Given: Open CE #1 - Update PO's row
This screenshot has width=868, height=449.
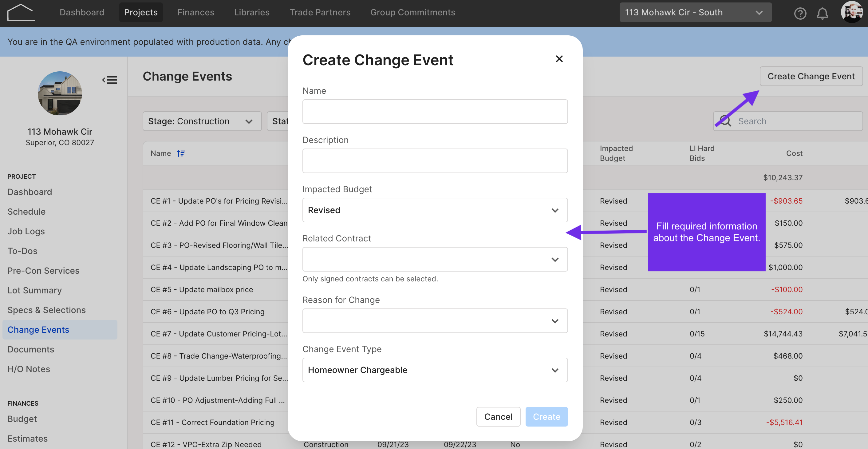Looking at the screenshot, I should (x=219, y=201).
